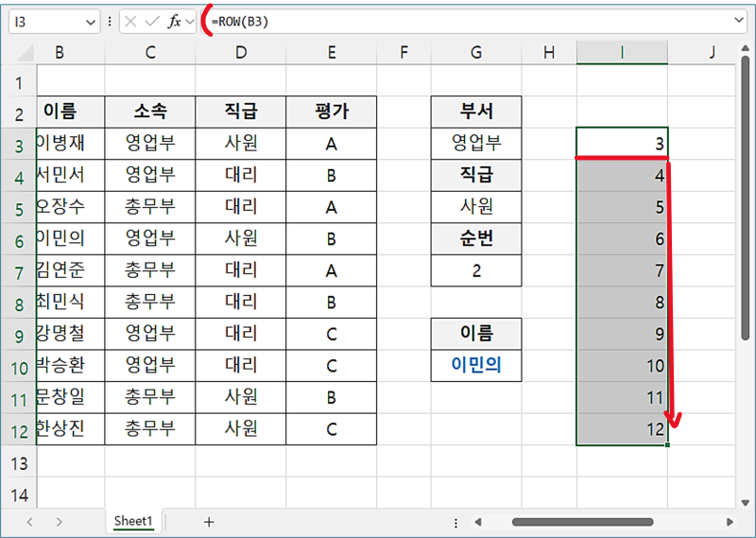
Task: Click the 부서 header cell in column G
Action: pyautogui.click(x=475, y=112)
